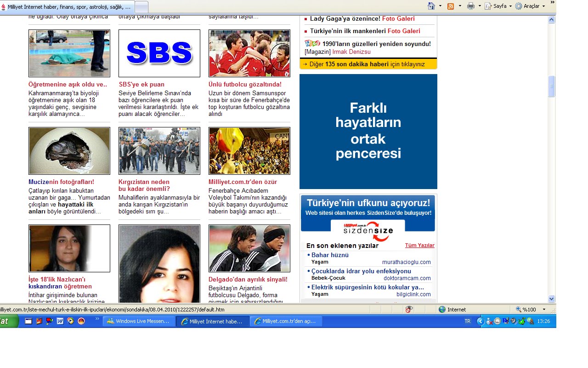
Task: Select the Milliyet İnternet haber browser tab
Action: point(67,7)
